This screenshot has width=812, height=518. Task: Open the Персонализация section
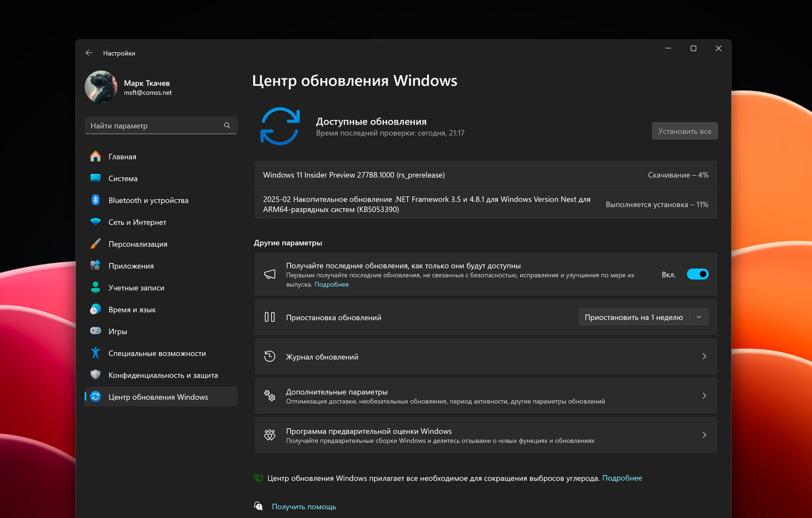(x=137, y=244)
